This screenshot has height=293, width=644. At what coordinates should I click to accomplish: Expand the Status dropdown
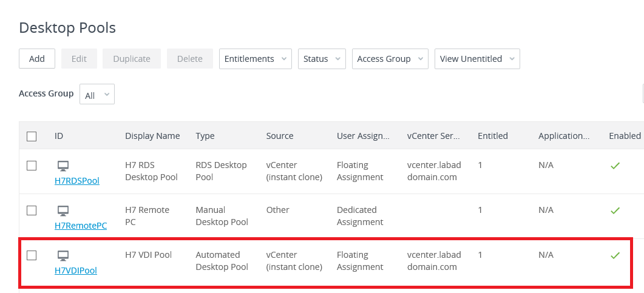click(x=322, y=59)
